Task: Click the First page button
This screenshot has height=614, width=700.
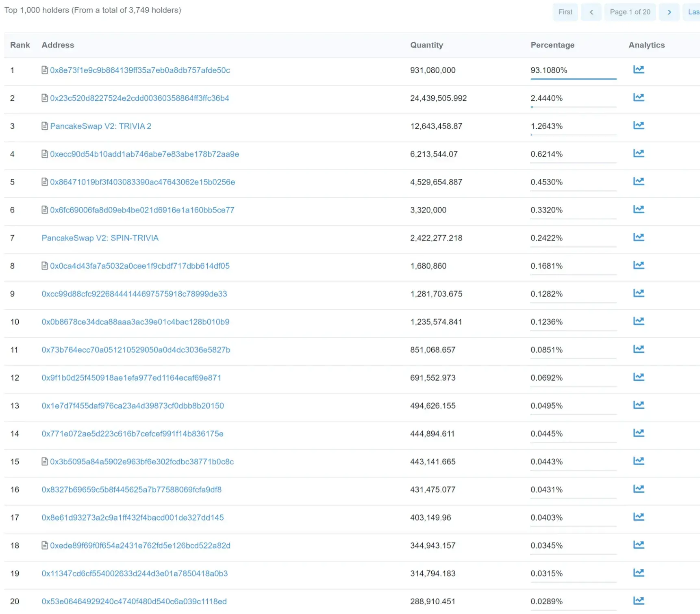Action: point(565,12)
